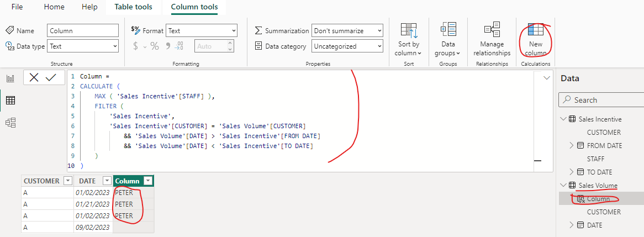The width and height of the screenshot is (644, 237).
Task: Switch to Model view icon
Action: (x=10, y=122)
